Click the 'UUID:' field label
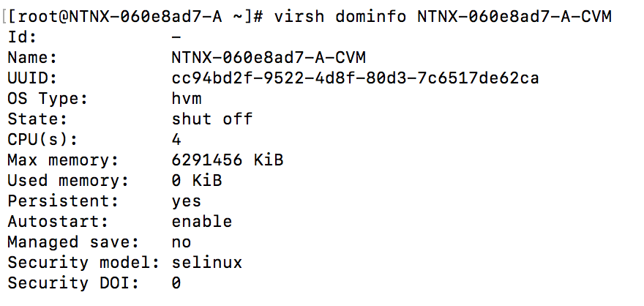Screen dimensions: 644x306 (x=32, y=78)
